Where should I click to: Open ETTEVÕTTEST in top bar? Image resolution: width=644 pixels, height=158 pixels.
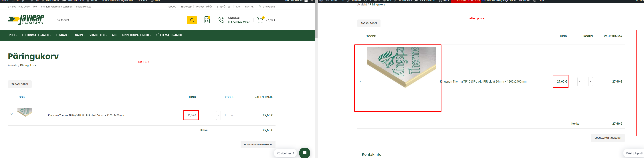pyautogui.click(x=224, y=7)
